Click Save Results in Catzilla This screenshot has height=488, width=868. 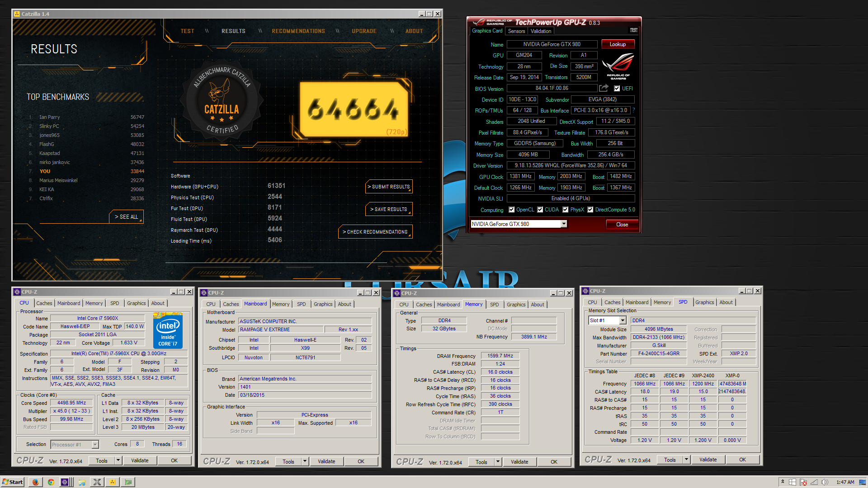pyautogui.click(x=389, y=209)
